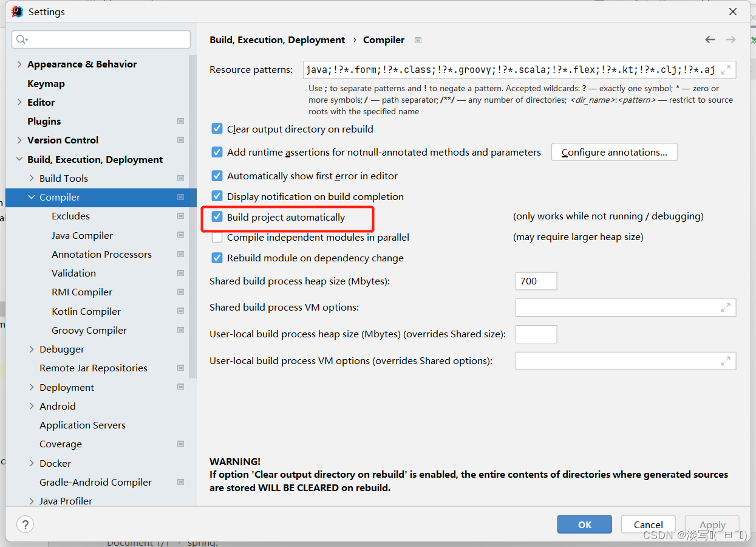Expand Version Control section arrow

19,140
